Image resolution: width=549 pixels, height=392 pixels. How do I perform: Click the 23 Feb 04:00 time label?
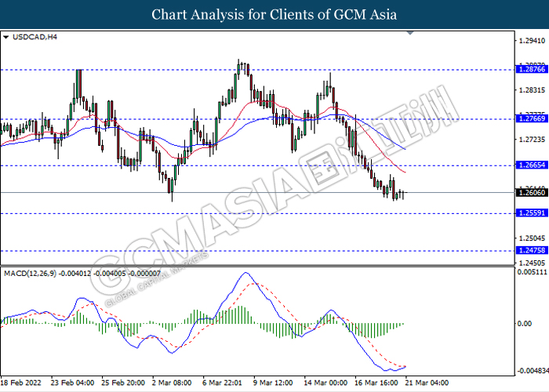point(72,383)
